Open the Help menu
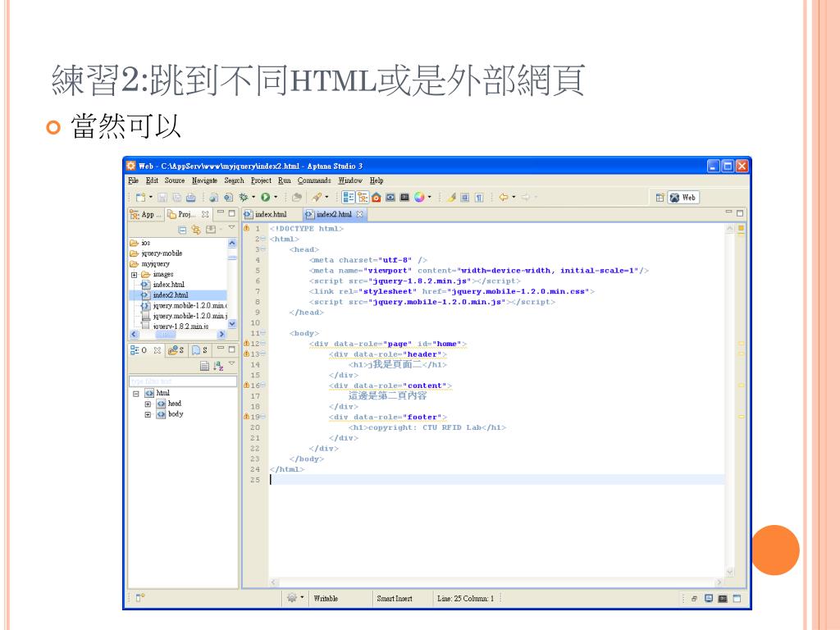The image size is (840, 630). pyautogui.click(x=377, y=180)
